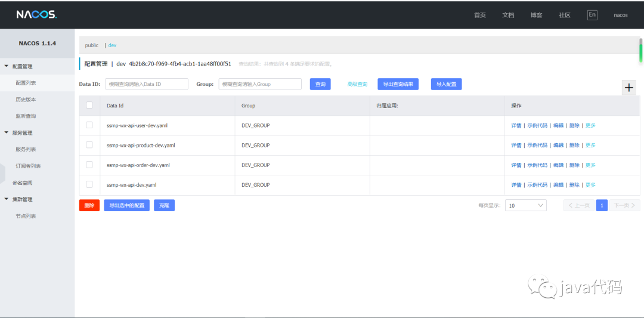Open 更多 menu for ssmp-wx-api-dev.yaml
Image resolution: width=644 pixels, height=318 pixels.
click(x=590, y=186)
